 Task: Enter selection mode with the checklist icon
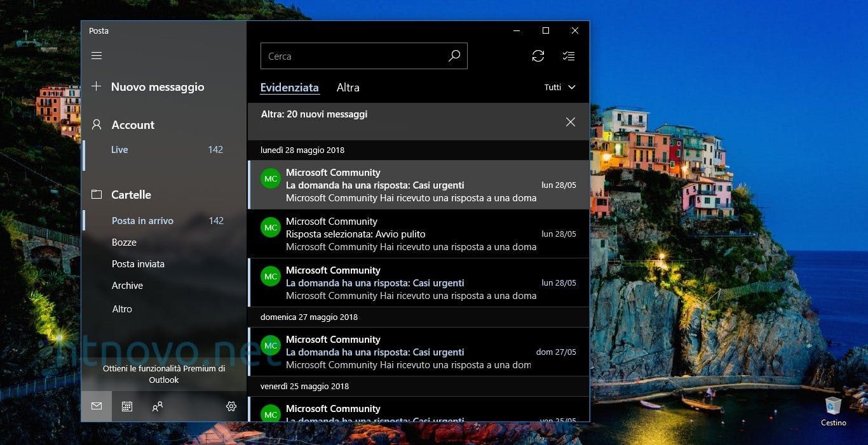point(569,56)
